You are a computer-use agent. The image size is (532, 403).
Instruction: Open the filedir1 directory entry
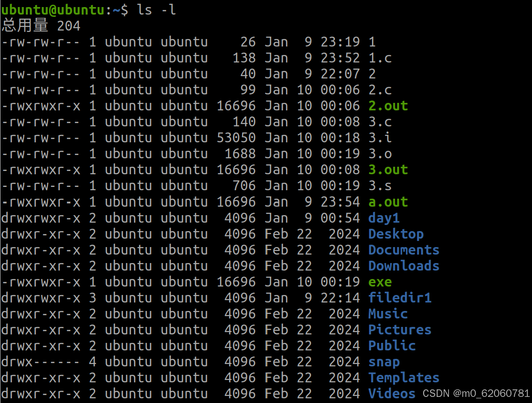[x=399, y=297]
